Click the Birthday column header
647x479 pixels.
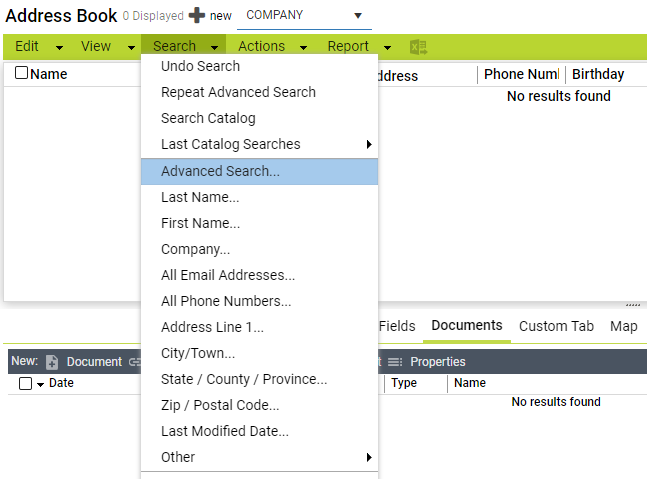click(598, 74)
